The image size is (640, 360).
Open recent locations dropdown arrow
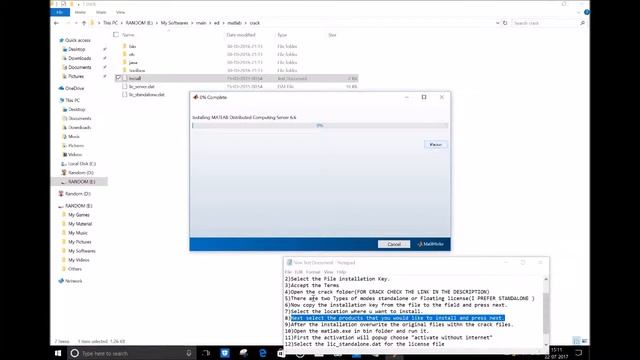[76, 23]
